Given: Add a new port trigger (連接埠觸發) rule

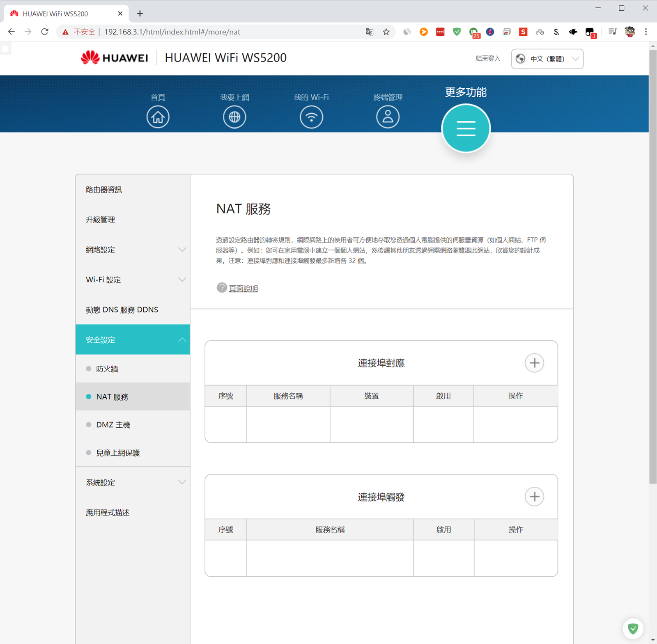Looking at the screenshot, I should tap(534, 497).
